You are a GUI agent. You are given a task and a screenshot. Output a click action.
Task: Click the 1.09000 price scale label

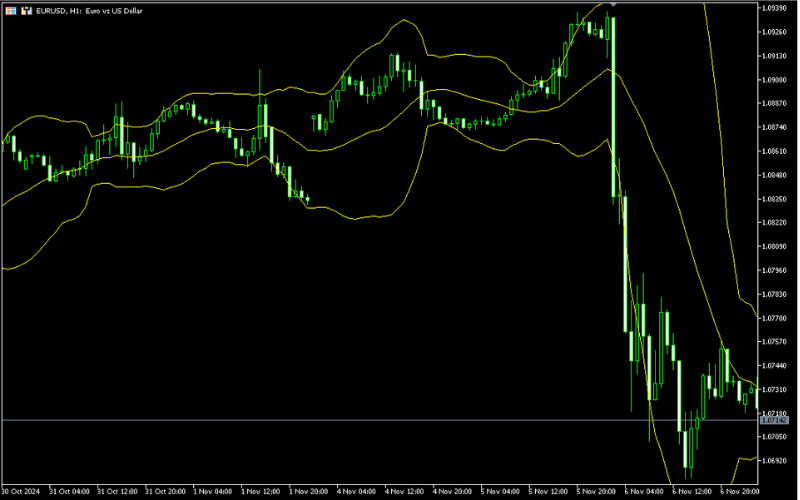774,80
